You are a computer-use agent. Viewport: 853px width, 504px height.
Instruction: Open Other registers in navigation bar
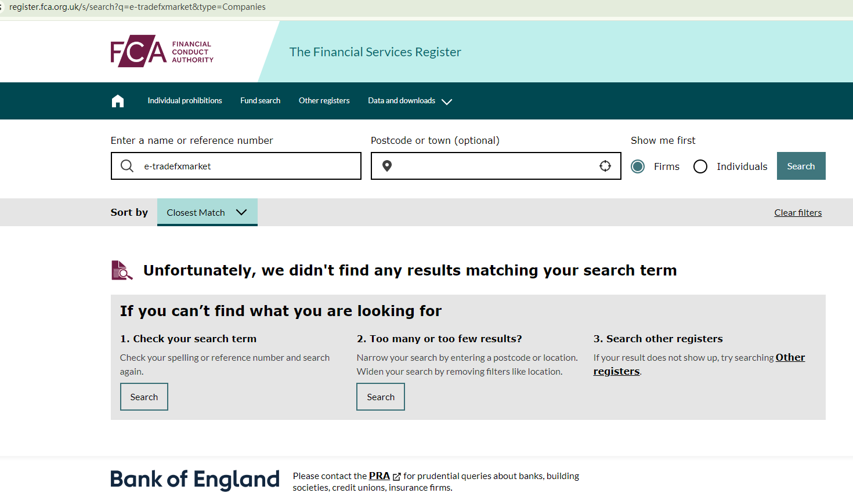(x=324, y=101)
